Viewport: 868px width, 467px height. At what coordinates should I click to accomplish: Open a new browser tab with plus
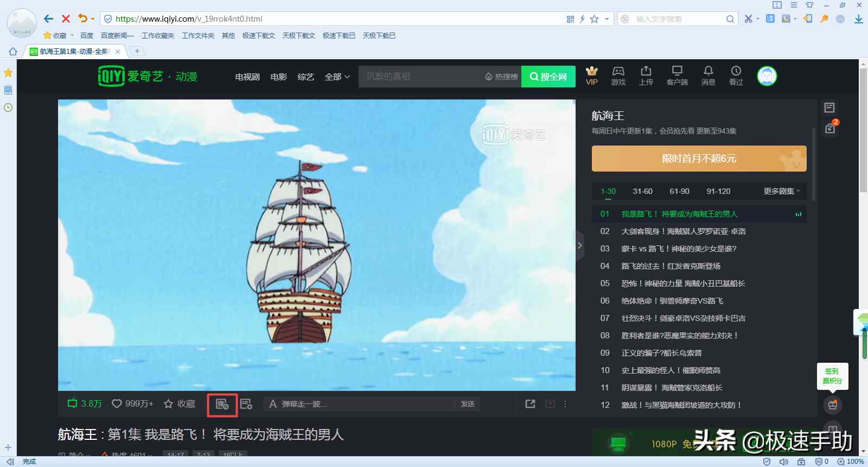(x=137, y=51)
